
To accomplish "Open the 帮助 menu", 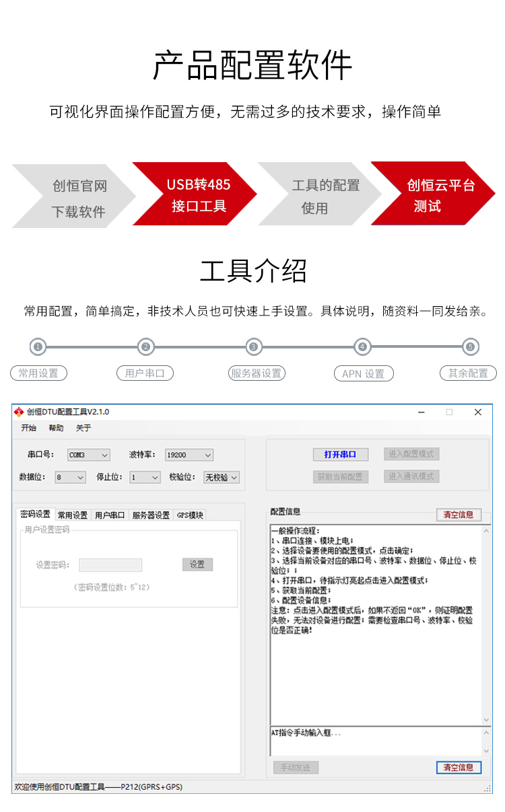I will (x=56, y=428).
